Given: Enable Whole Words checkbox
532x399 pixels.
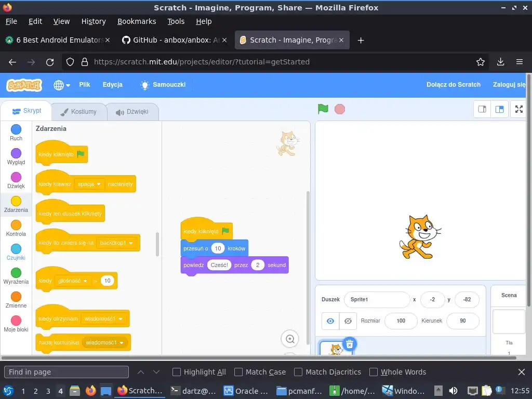Looking at the screenshot, I should 373,372.
